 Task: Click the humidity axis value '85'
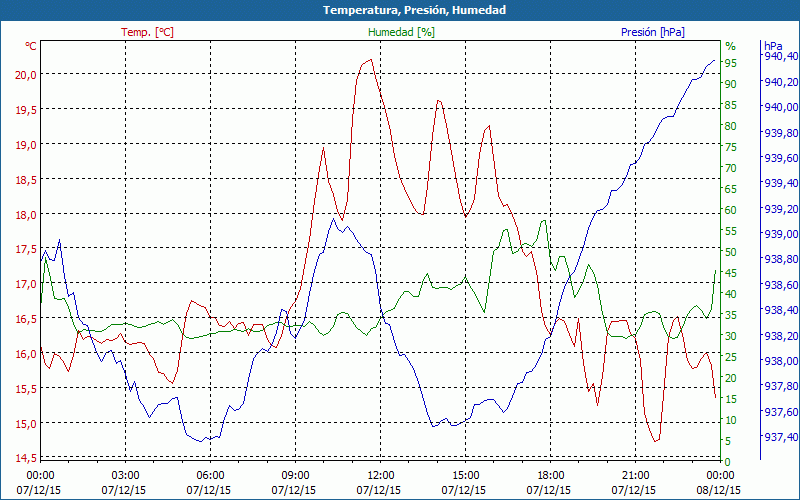tap(731, 105)
